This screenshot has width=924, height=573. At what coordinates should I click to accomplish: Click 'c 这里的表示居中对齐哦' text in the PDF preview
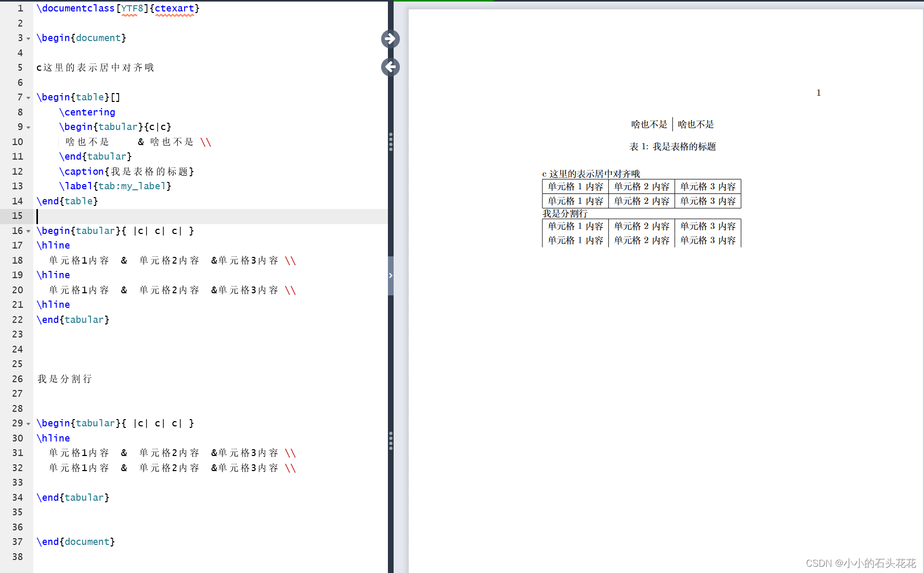click(x=591, y=174)
